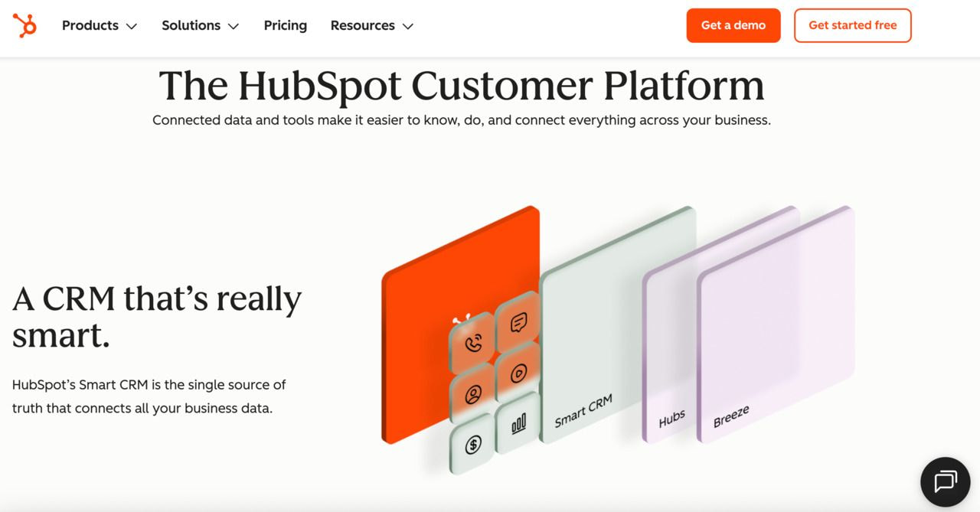Open the live chat widget icon
Image resolution: width=980 pixels, height=512 pixels.
click(x=946, y=481)
